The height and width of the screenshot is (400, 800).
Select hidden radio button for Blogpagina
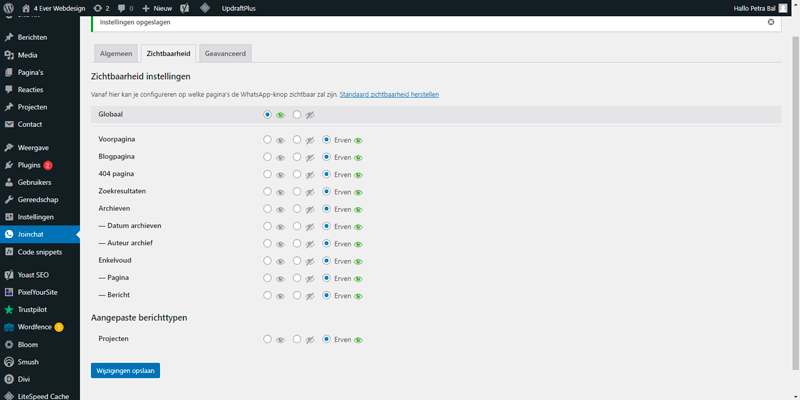(297, 157)
